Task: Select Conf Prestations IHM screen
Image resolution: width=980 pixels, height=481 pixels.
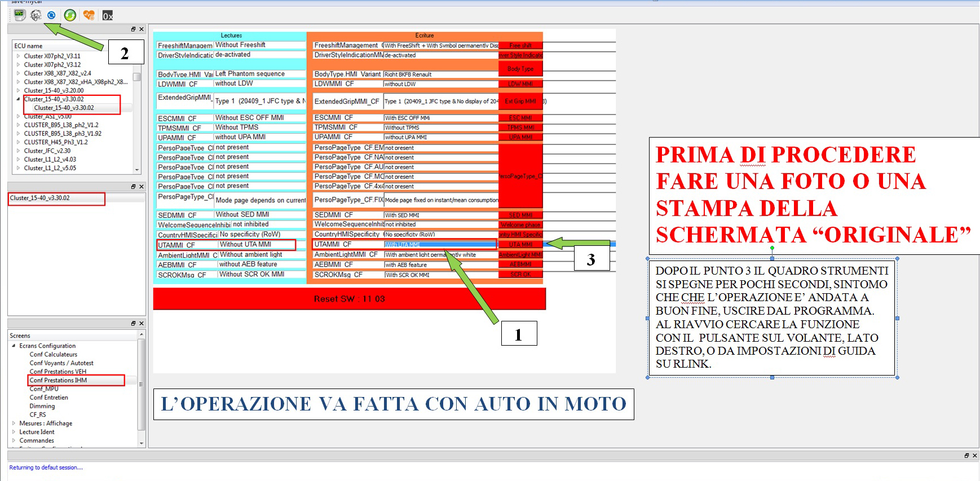Action: (58, 380)
